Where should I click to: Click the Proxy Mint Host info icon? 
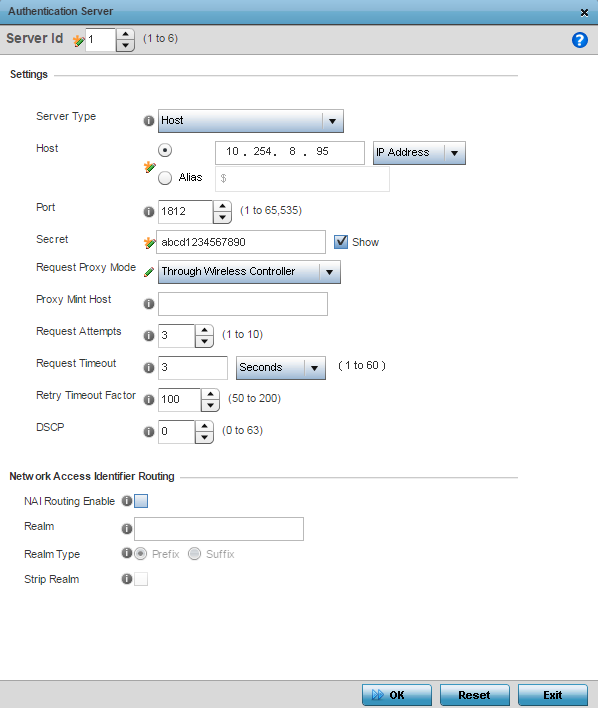(x=149, y=304)
